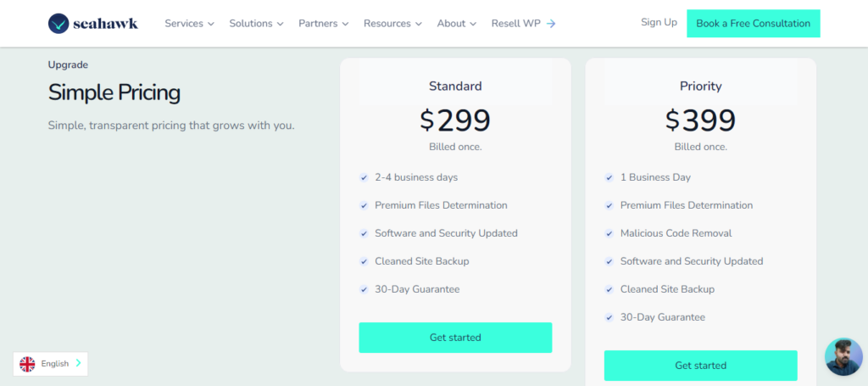Open the Resources navigation menu
Screen dimensions: 868x386
pyautogui.click(x=392, y=24)
